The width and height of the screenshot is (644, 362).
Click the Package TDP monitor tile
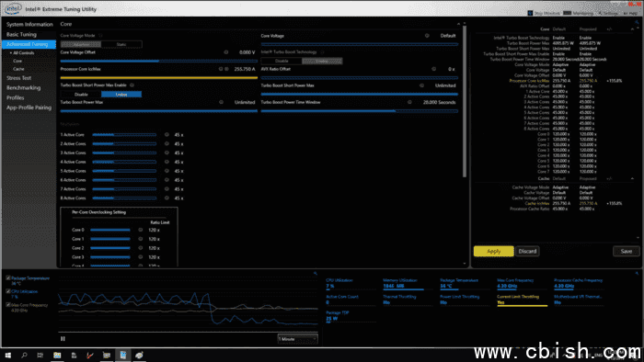click(351, 316)
